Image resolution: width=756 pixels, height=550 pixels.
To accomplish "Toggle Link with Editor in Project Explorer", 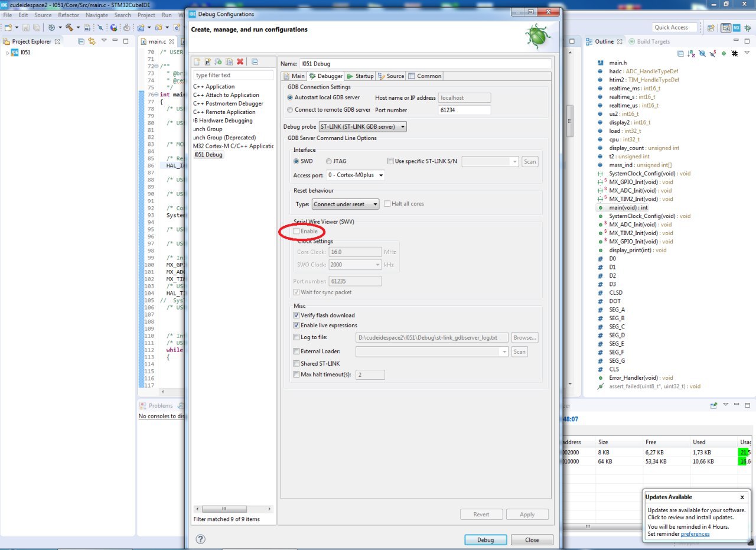I will point(92,41).
